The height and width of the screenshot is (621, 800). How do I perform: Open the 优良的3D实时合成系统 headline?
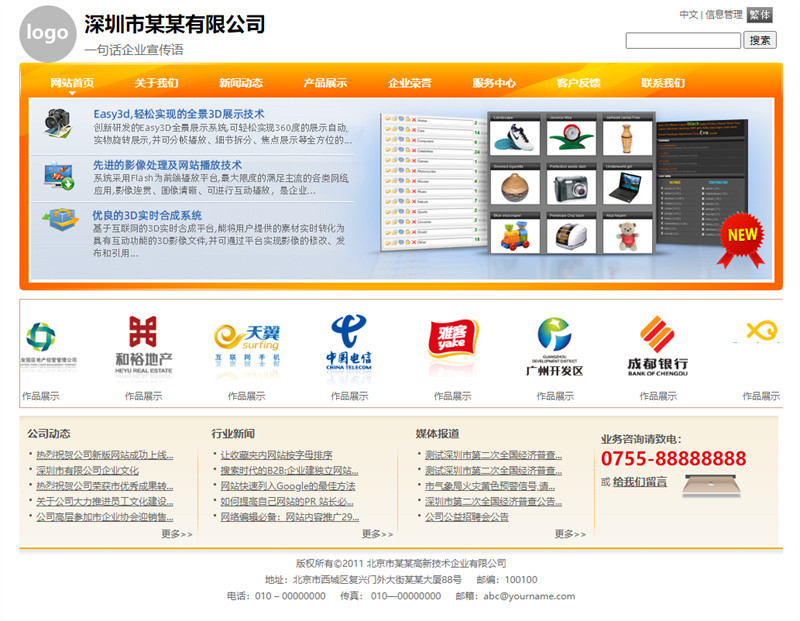tap(147, 215)
